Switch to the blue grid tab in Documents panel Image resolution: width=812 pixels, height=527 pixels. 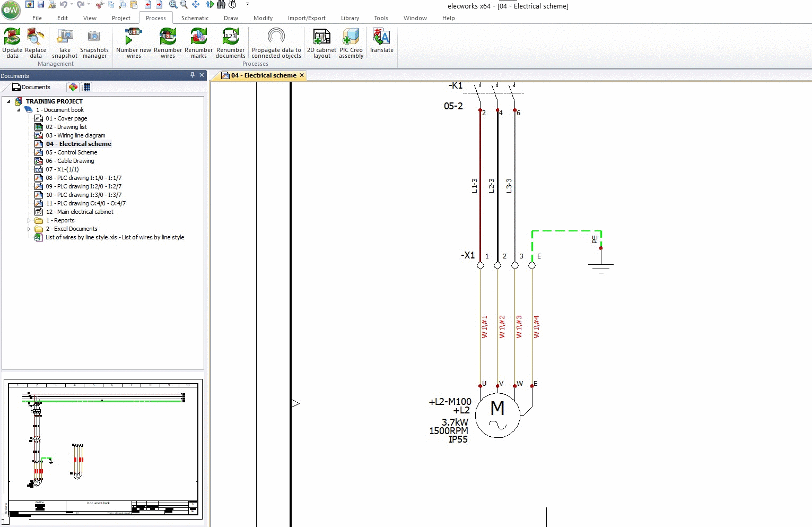[86, 87]
